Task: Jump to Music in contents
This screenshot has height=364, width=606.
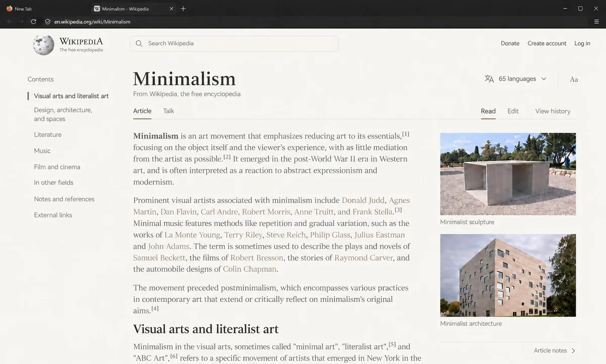Action: pos(42,151)
